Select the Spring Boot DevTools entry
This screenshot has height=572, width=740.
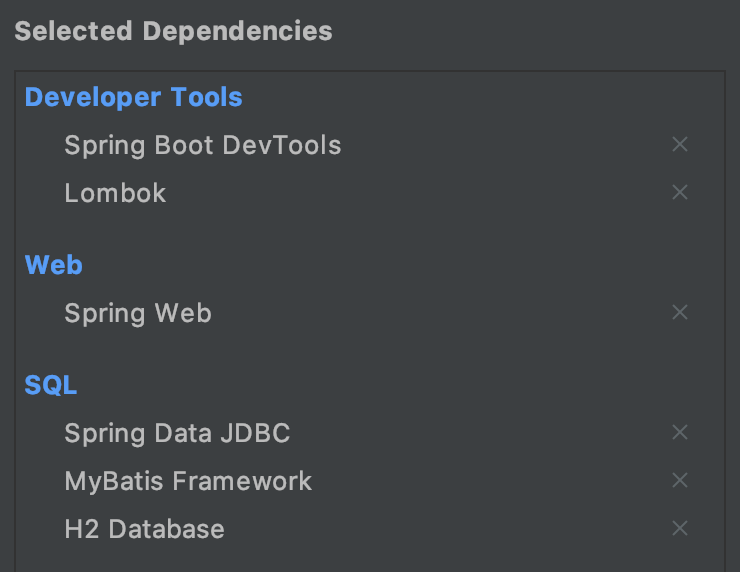click(x=203, y=145)
